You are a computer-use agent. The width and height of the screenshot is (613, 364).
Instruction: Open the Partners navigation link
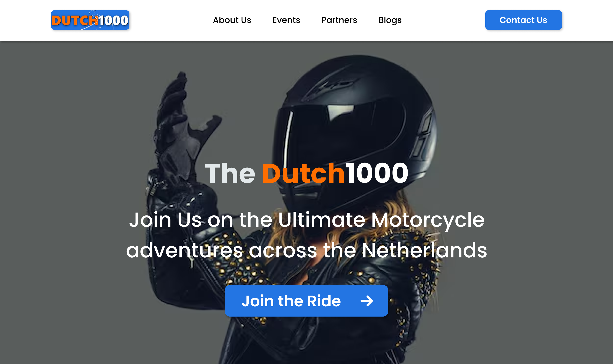(339, 20)
